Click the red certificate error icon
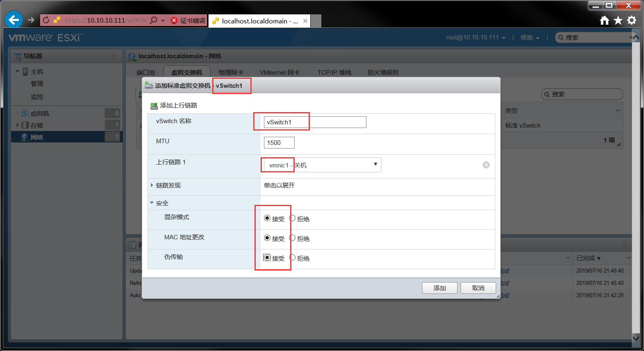 click(x=174, y=21)
